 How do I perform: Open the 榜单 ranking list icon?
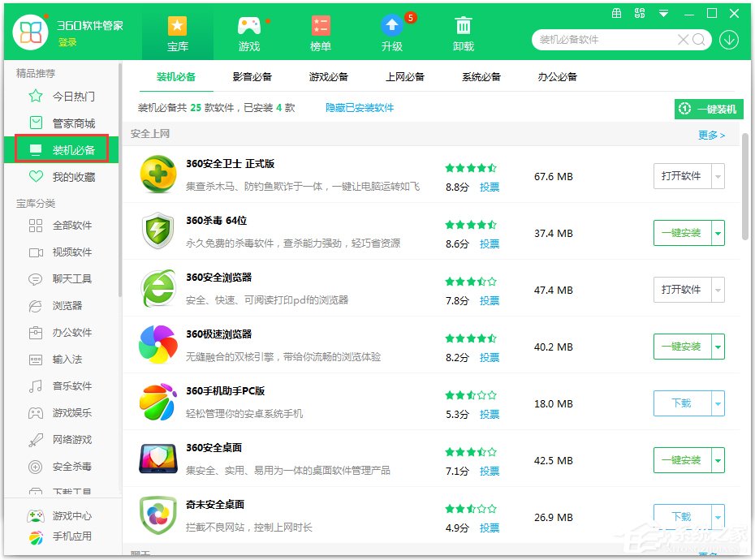tap(320, 26)
